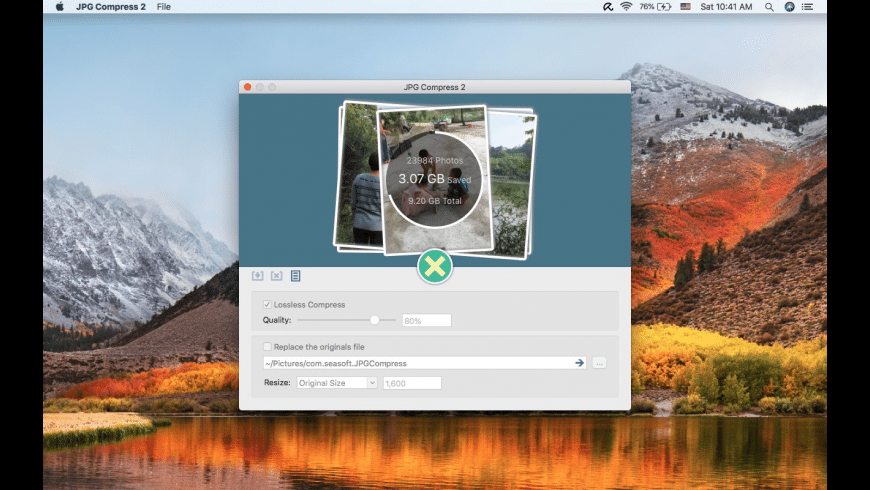
Task: Open the File menu
Action: 164,7
